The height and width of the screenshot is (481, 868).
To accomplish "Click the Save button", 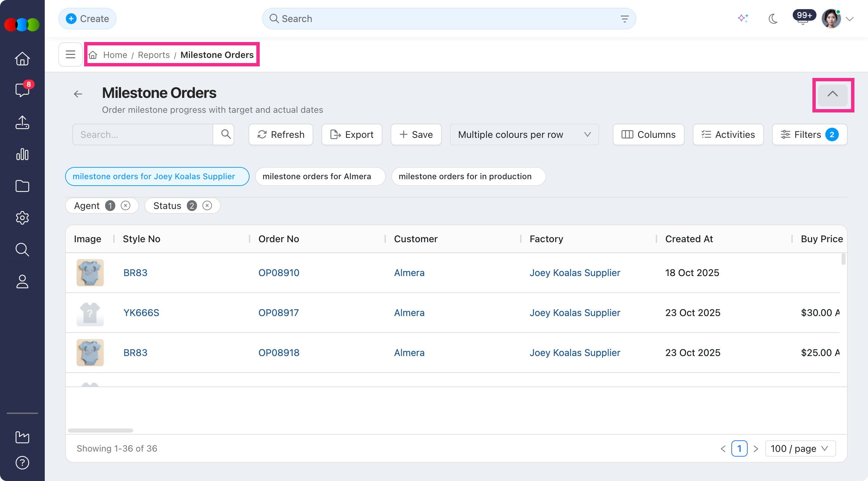I will pos(416,134).
